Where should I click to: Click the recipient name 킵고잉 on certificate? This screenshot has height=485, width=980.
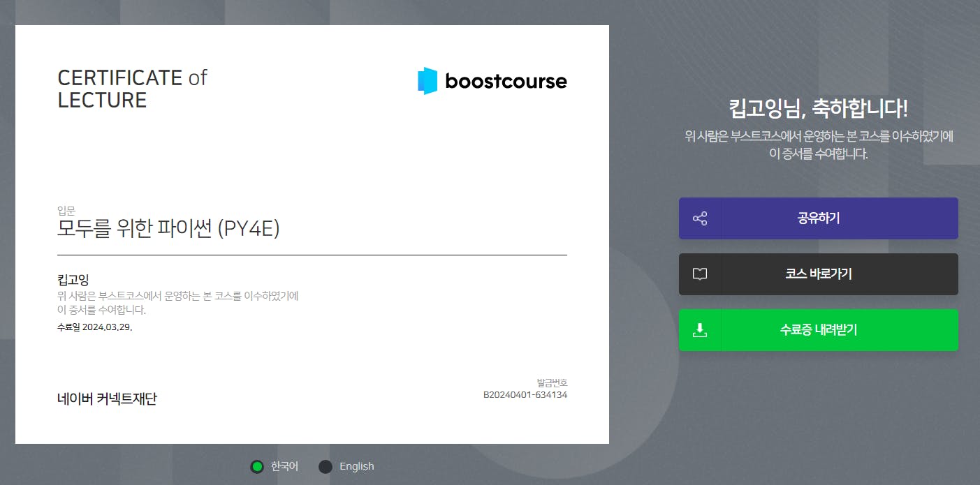point(73,280)
